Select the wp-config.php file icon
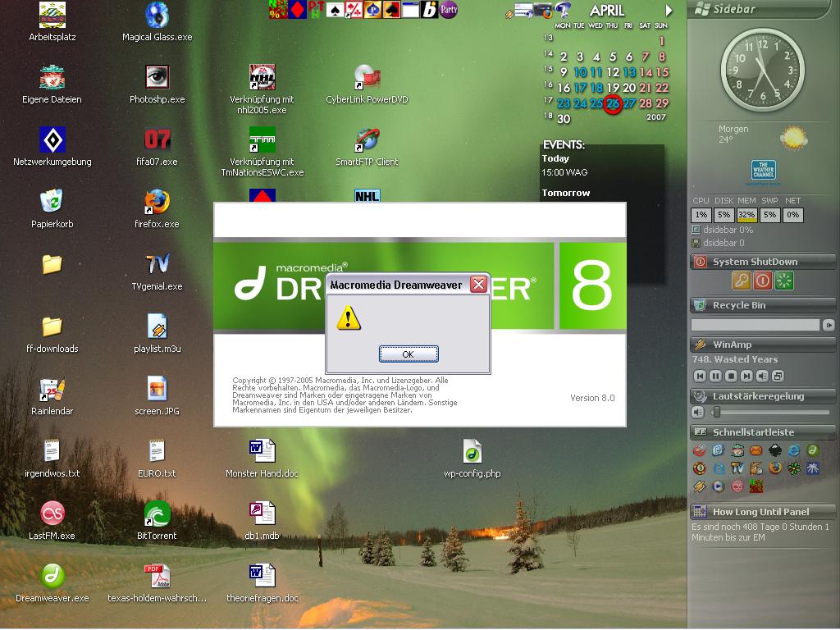This screenshot has height=630, width=840. 472,451
